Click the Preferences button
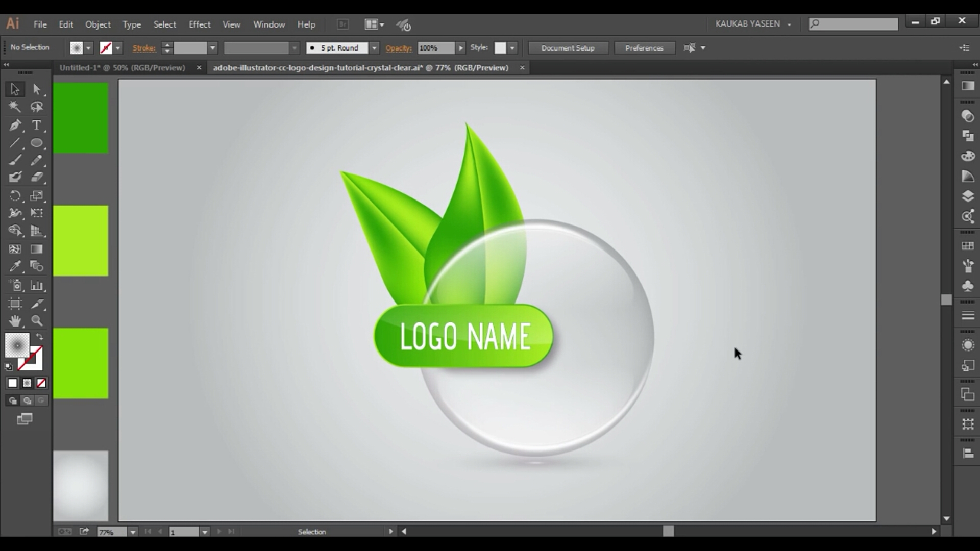Screen dimensions: 980x551 click(x=644, y=48)
